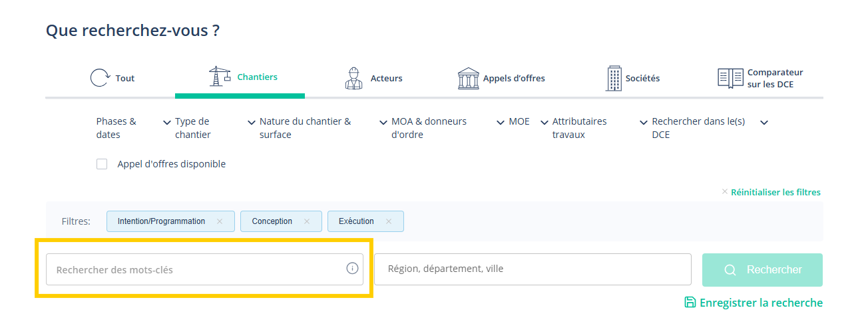This screenshot has height=324, width=868.
Task: Click the office building Sociétés icon
Action: tap(614, 78)
